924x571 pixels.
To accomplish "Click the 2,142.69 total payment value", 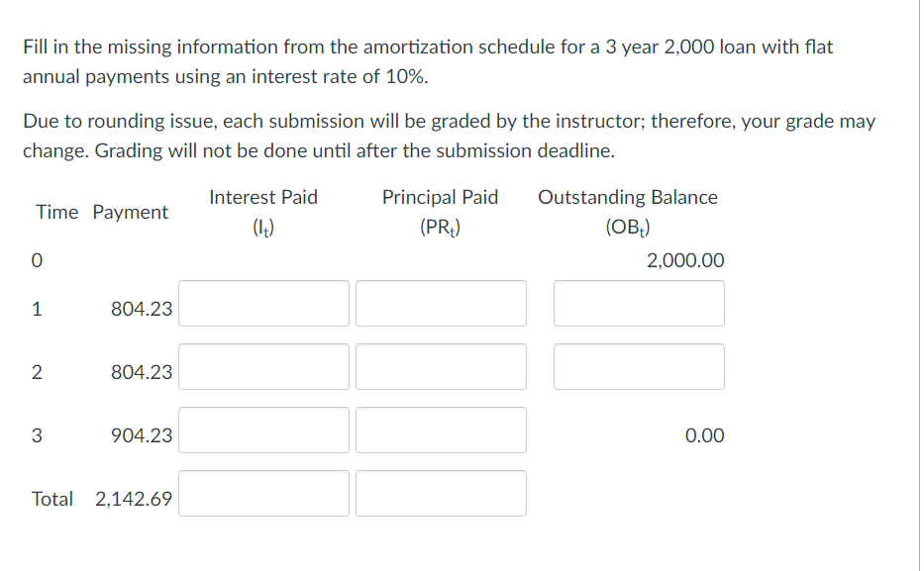I will 133,498.
